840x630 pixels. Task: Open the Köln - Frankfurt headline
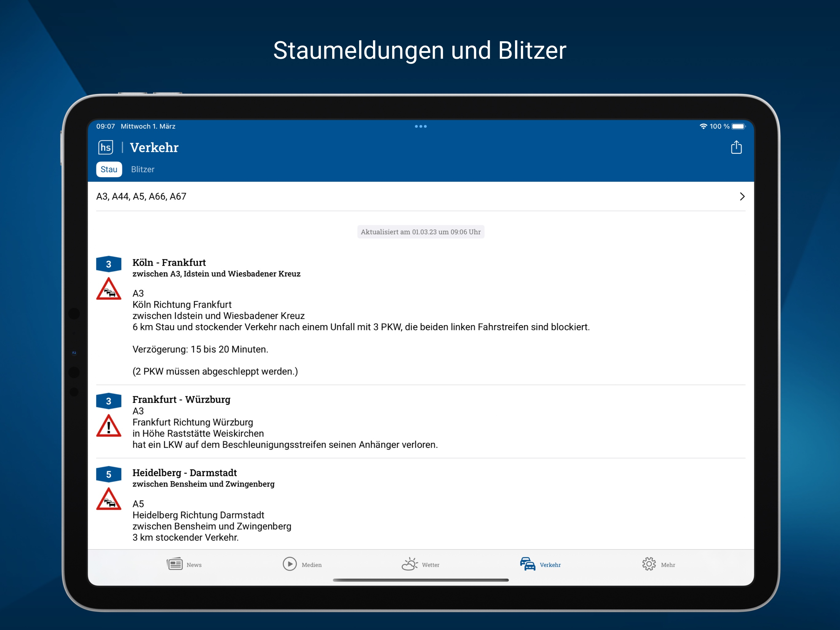[x=169, y=263]
